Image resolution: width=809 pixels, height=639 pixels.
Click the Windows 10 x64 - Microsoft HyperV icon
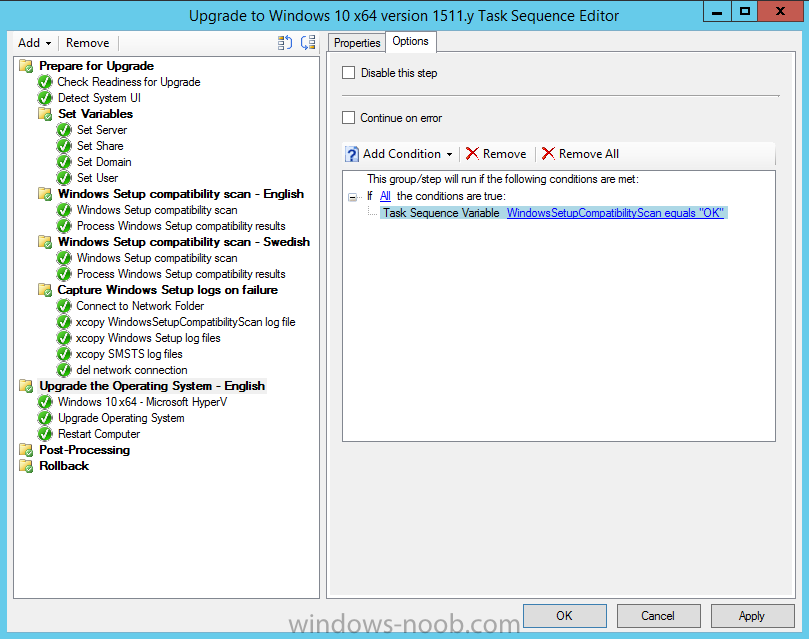pyautogui.click(x=45, y=402)
